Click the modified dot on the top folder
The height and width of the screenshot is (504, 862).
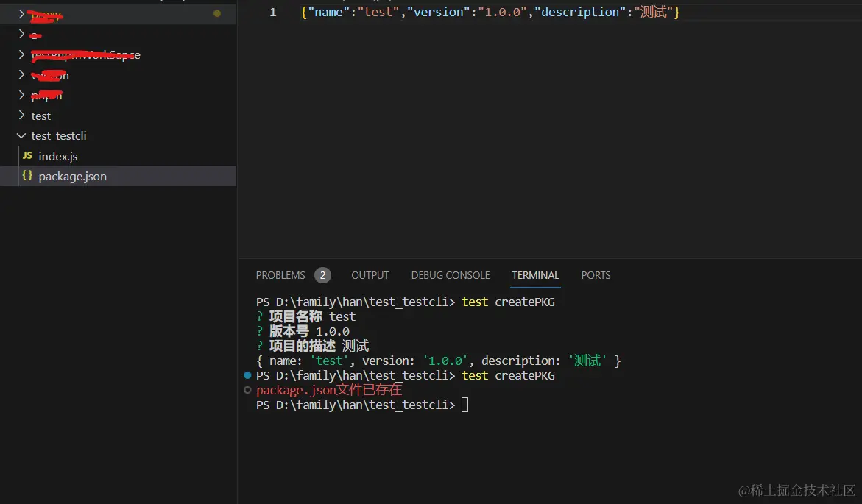(217, 13)
